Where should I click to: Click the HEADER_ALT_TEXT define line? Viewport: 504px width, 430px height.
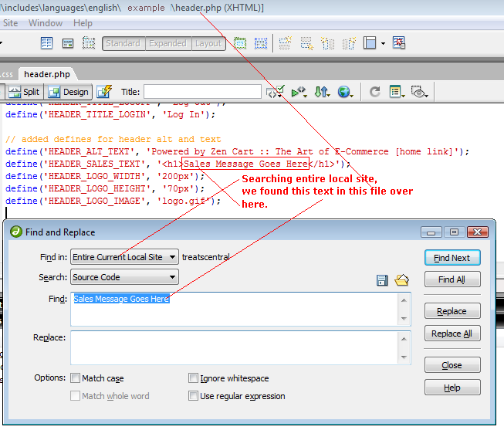click(x=237, y=151)
